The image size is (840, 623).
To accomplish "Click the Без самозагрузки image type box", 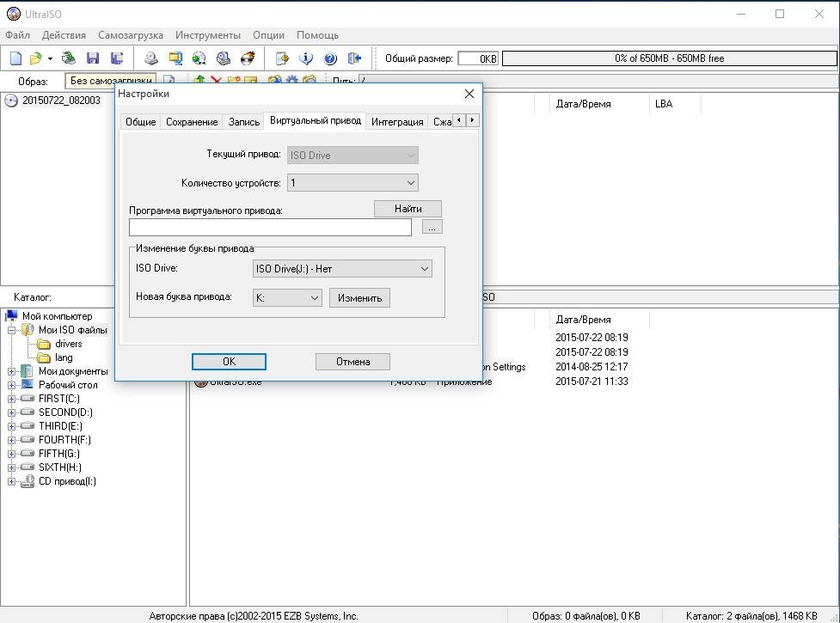I will 111,80.
